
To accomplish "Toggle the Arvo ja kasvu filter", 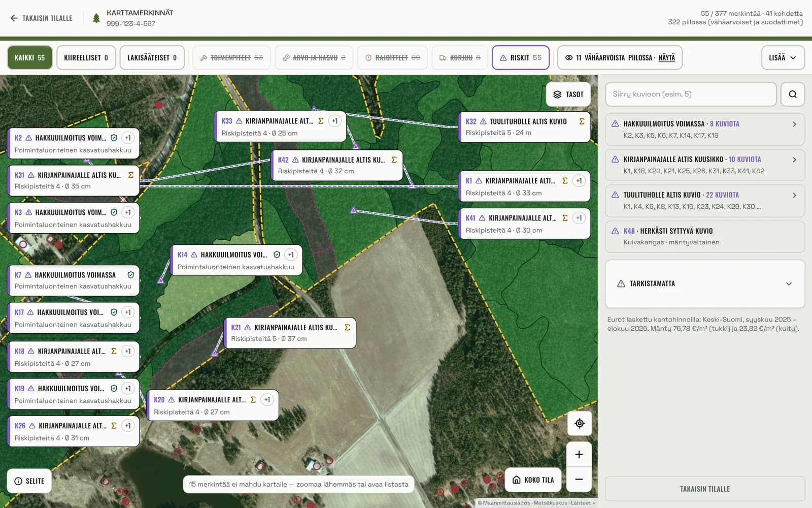I will (314, 58).
